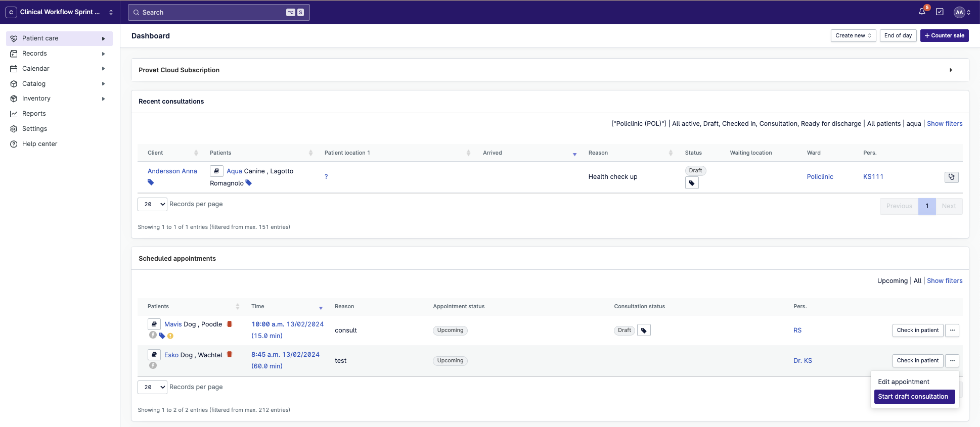Image resolution: width=980 pixels, height=427 pixels.
Task: Click the tag icon beside Mavis's Draft consultation status
Action: (x=644, y=330)
